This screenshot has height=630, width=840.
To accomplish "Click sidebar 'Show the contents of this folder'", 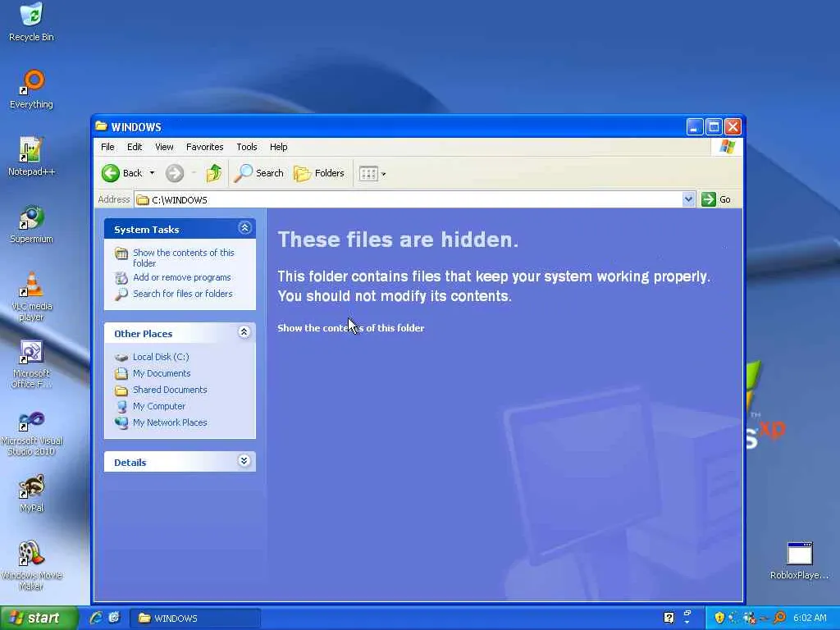I will point(183,258).
